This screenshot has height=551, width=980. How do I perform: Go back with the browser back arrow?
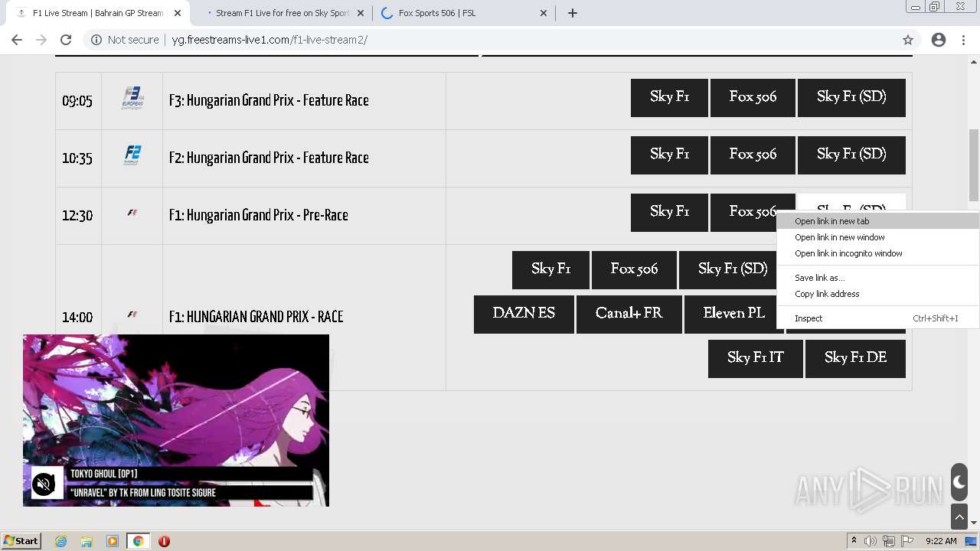click(x=17, y=40)
